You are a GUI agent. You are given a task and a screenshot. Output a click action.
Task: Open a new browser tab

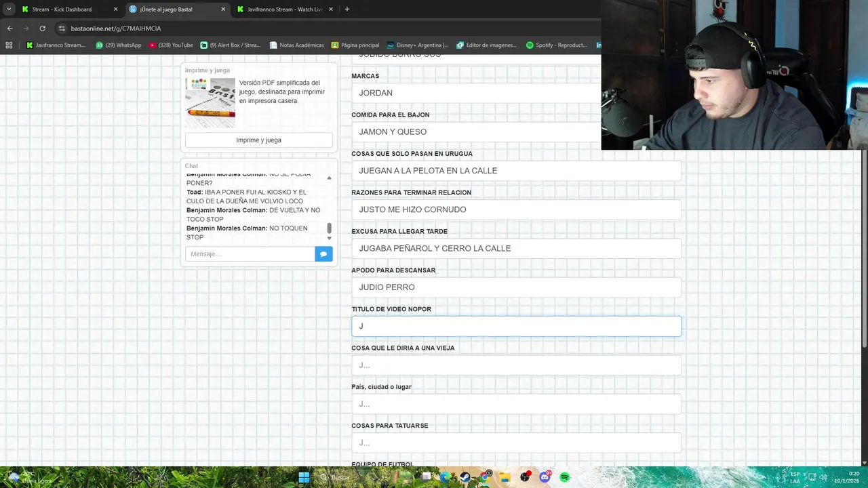pyautogui.click(x=347, y=9)
